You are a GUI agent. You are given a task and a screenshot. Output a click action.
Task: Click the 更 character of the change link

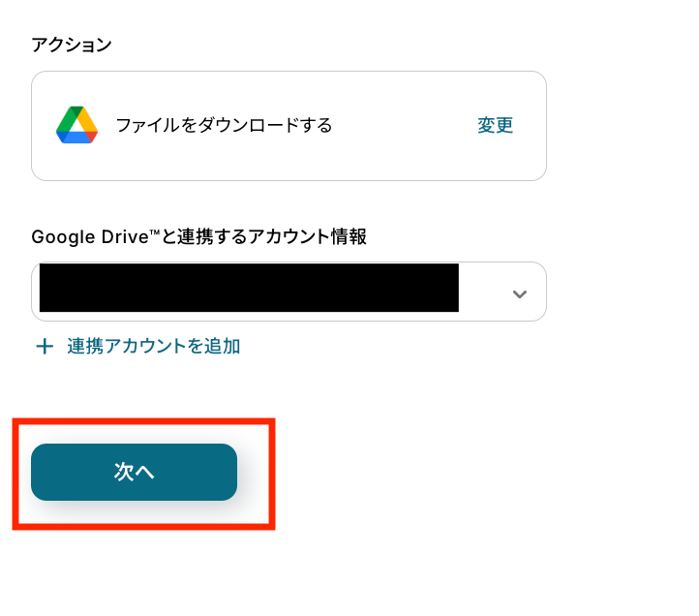click(504, 125)
